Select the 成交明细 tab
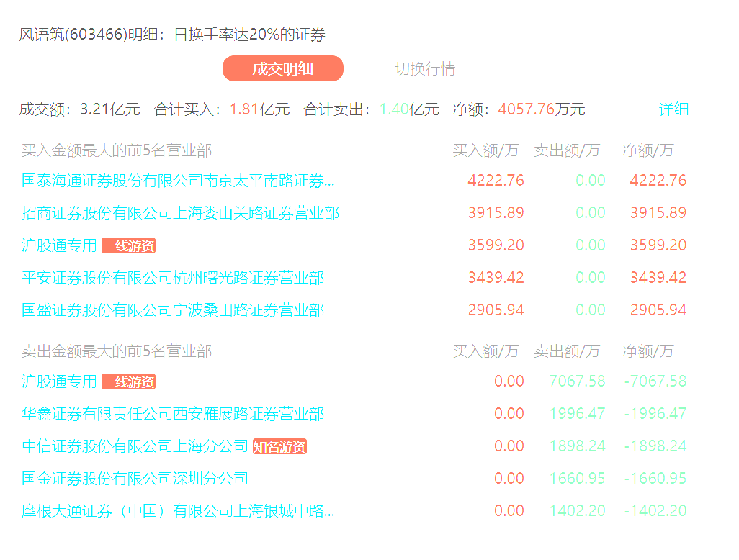 coord(283,69)
